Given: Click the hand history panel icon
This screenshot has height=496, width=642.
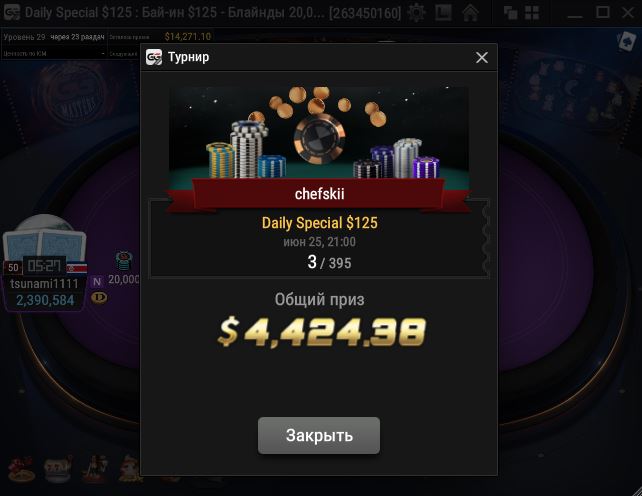Looking at the screenshot, I should [443, 13].
